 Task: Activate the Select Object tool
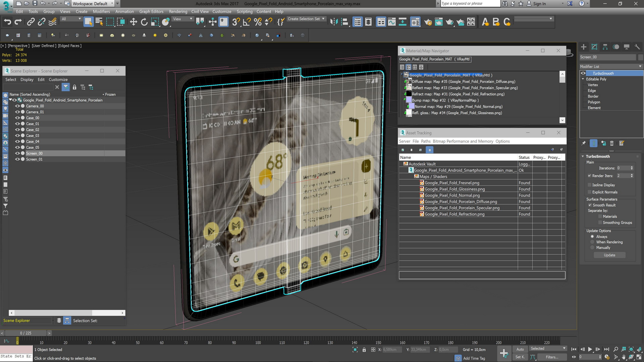[88, 22]
